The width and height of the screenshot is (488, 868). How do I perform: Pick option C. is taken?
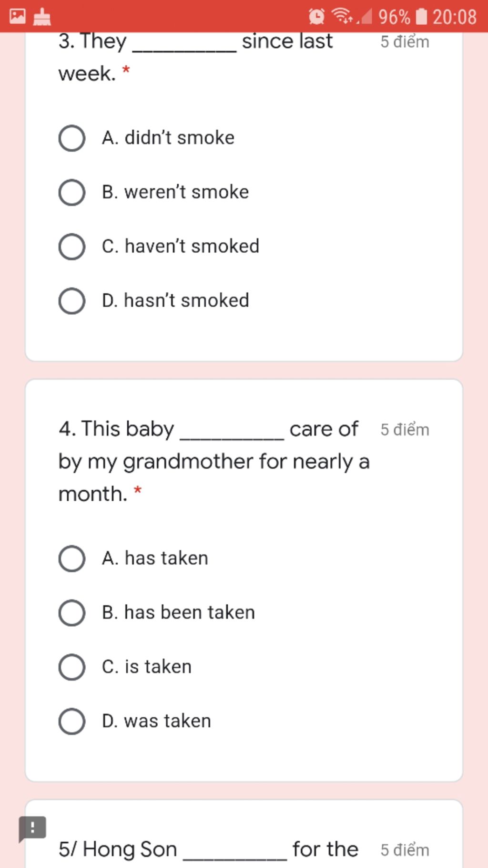(x=125, y=667)
